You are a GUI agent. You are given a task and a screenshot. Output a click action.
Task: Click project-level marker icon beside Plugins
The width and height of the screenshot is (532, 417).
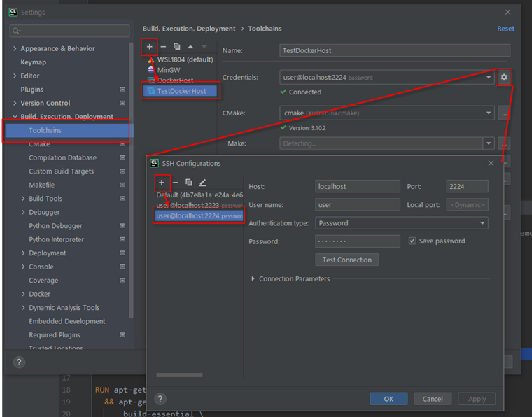[122, 89]
